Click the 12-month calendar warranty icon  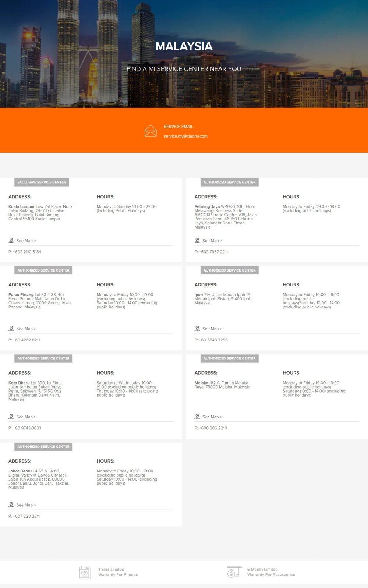tap(85, 573)
